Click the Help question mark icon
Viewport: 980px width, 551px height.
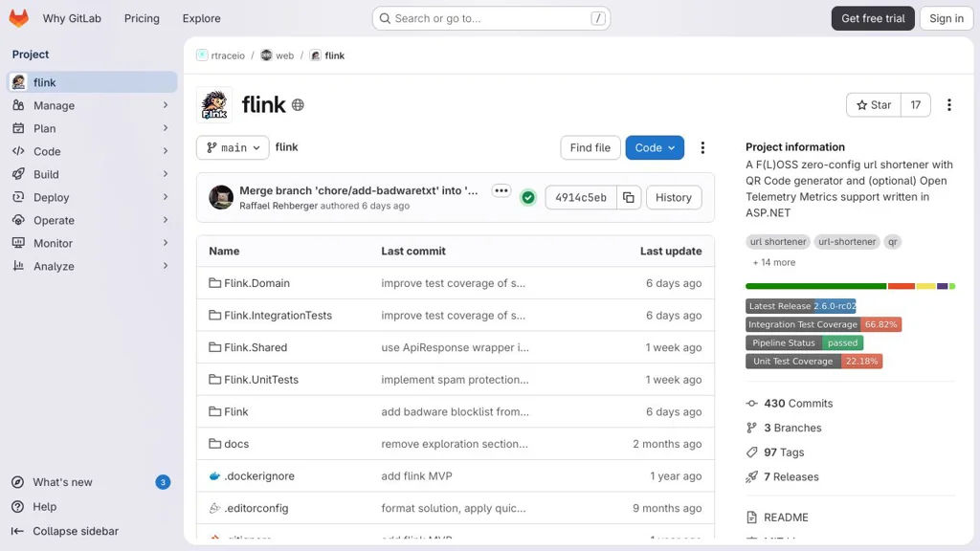coord(18,507)
